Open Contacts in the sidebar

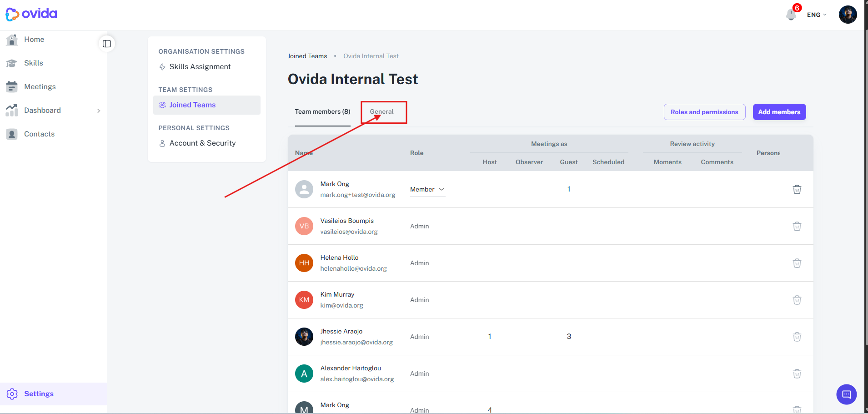[39, 134]
